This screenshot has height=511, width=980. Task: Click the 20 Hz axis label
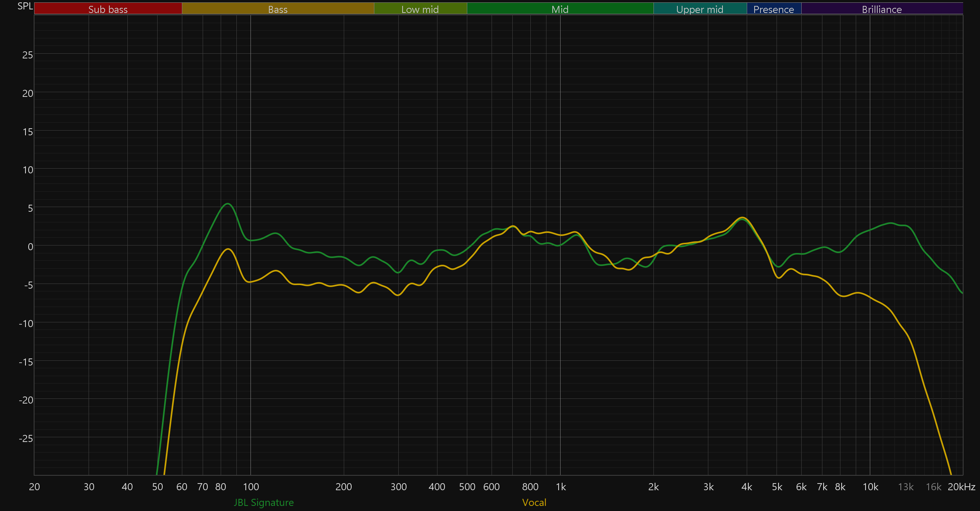[34, 487]
